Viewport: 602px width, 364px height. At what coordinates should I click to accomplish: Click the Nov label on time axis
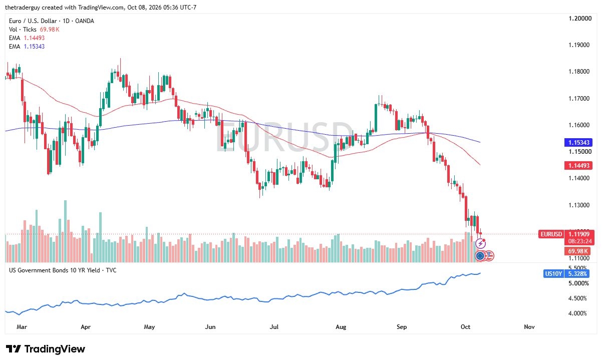coord(529,327)
